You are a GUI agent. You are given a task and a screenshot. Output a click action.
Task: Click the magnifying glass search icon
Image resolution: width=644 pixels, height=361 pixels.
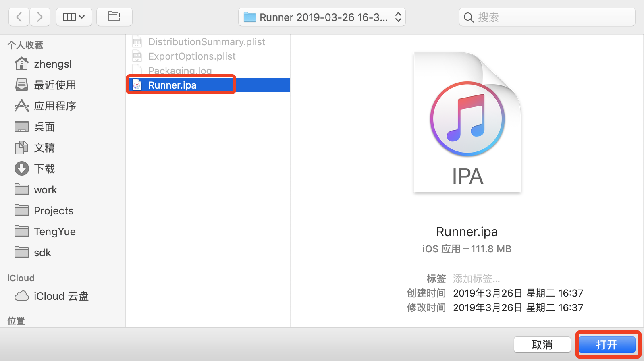point(468,17)
